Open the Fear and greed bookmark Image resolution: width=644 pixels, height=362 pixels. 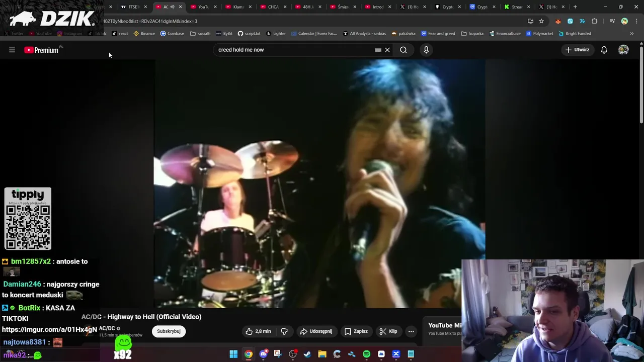(438, 34)
